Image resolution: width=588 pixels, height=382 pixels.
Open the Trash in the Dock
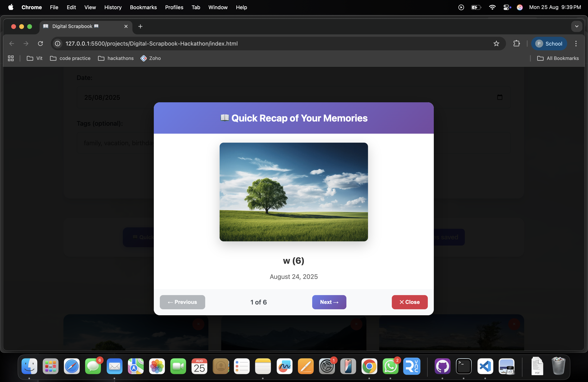point(558,366)
